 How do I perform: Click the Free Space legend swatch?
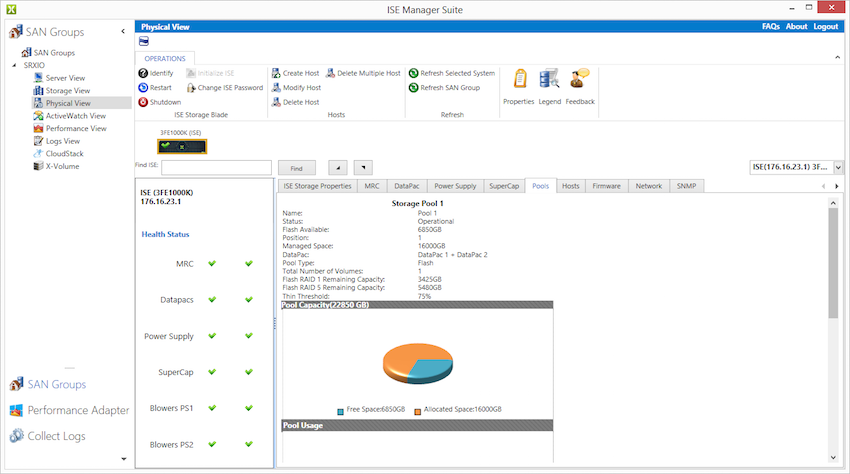(340, 412)
